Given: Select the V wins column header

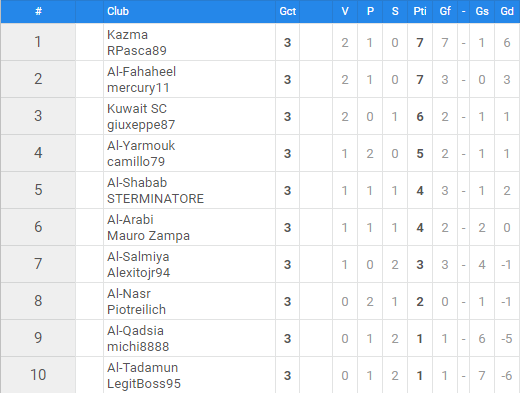Looking at the screenshot, I should tap(345, 11).
